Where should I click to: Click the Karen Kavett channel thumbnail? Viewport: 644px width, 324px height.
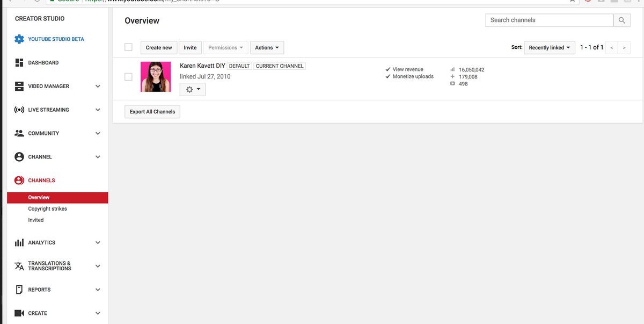pyautogui.click(x=156, y=77)
